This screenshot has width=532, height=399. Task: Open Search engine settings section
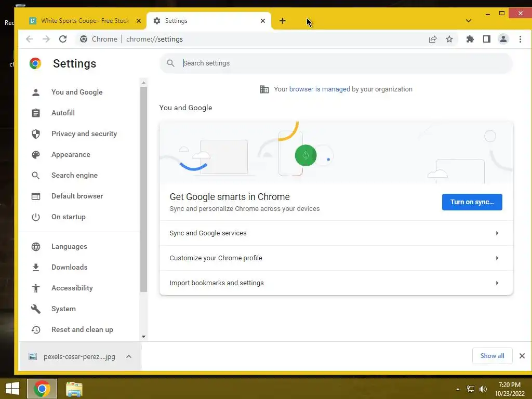(74, 175)
